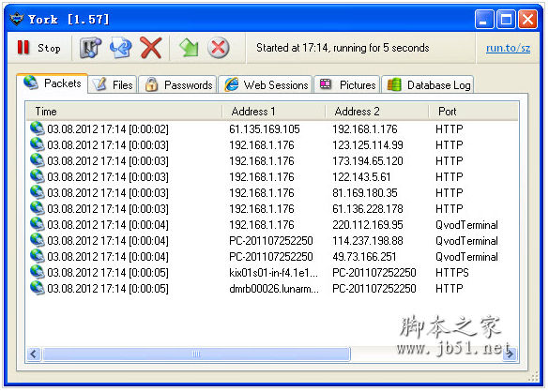
Task: Select the packet row from dmrb00026.lunarm...
Action: coord(272,288)
